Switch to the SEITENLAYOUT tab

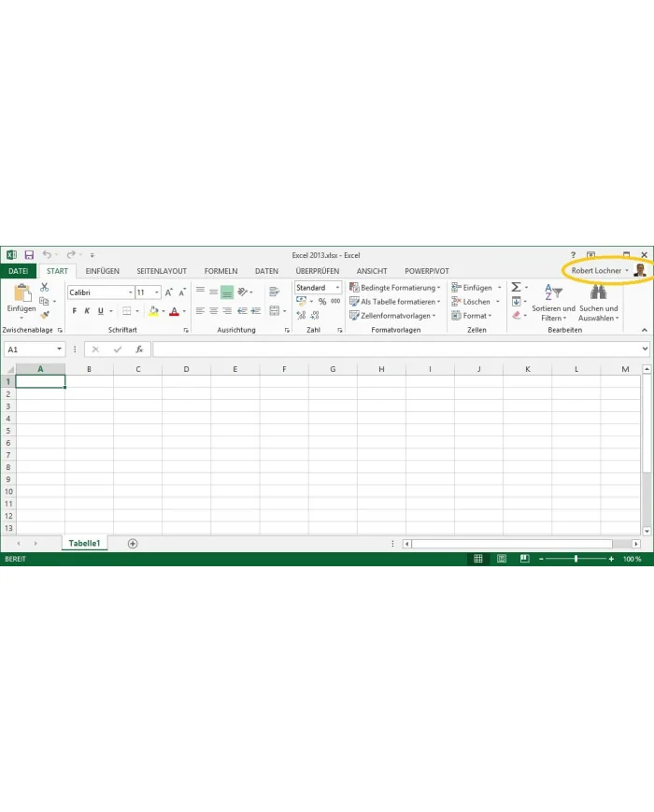coord(162,271)
